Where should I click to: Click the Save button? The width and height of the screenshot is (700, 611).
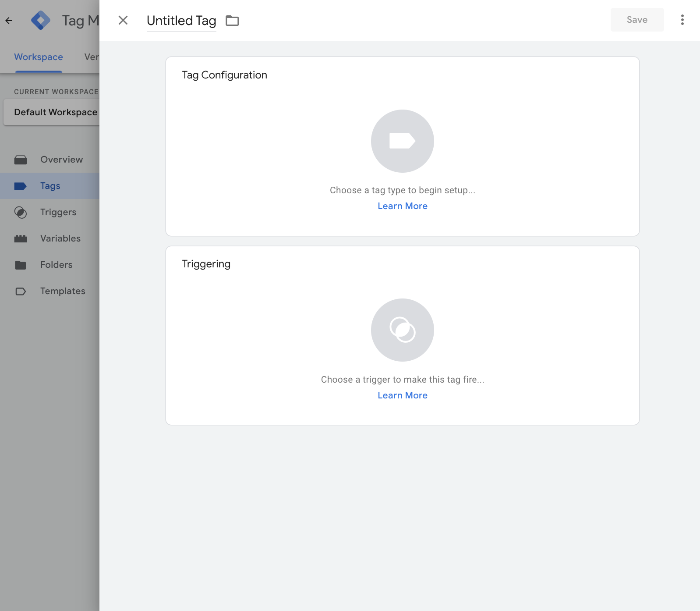(637, 20)
